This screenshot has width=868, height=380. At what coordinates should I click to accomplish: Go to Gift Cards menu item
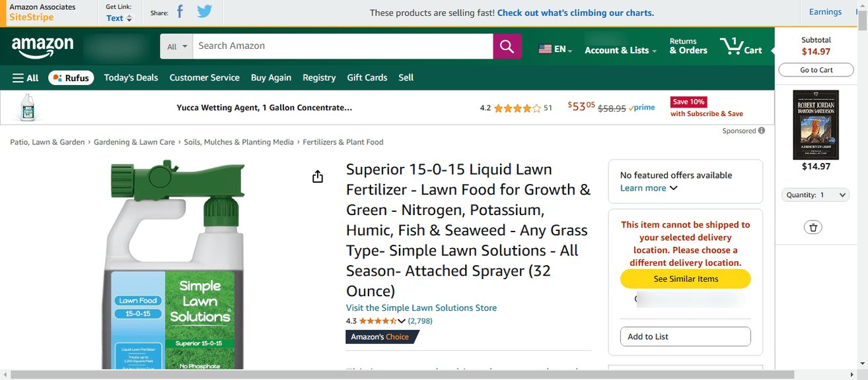pos(367,78)
